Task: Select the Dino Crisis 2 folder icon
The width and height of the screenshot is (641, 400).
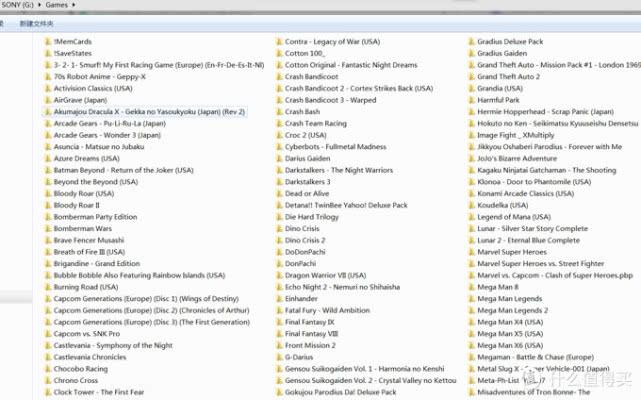Action: click(280, 240)
